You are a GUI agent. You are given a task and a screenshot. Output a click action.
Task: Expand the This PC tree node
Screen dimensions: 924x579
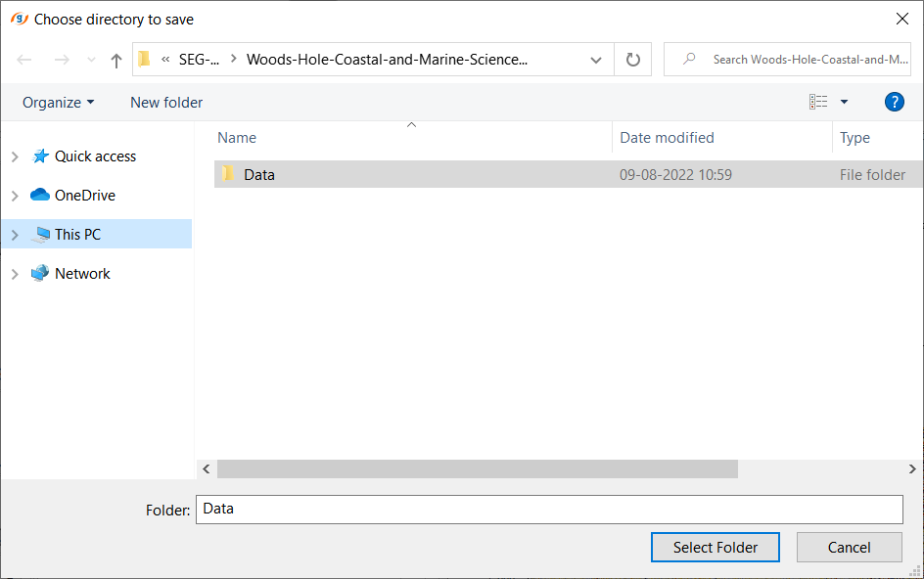[15, 235]
